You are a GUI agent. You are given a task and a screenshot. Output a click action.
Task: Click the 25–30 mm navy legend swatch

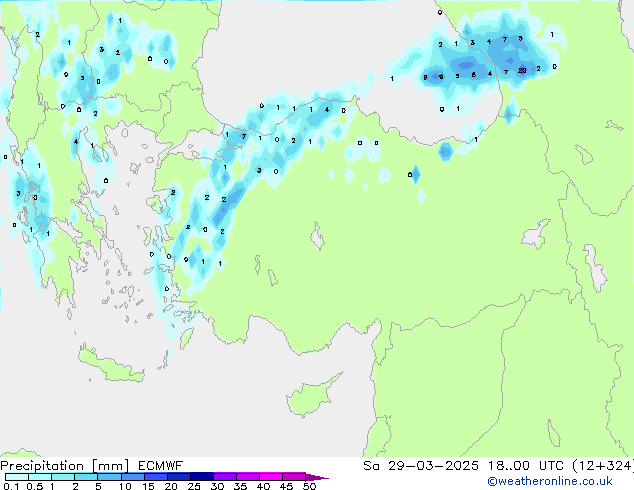click(x=201, y=477)
